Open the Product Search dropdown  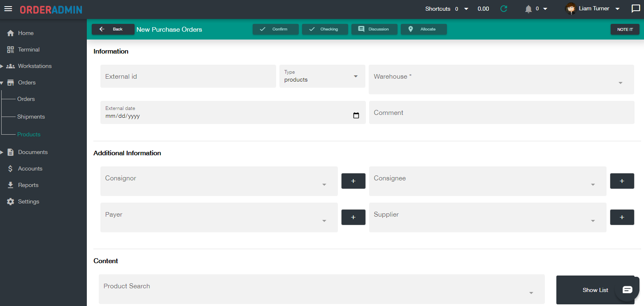(322, 289)
